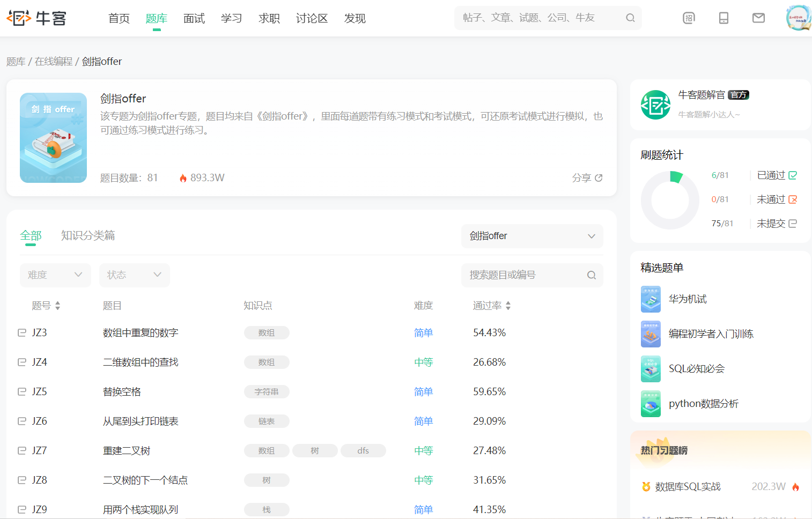Expand the 状态 status dropdown
The image size is (812, 519).
click(x=134, y=275)
